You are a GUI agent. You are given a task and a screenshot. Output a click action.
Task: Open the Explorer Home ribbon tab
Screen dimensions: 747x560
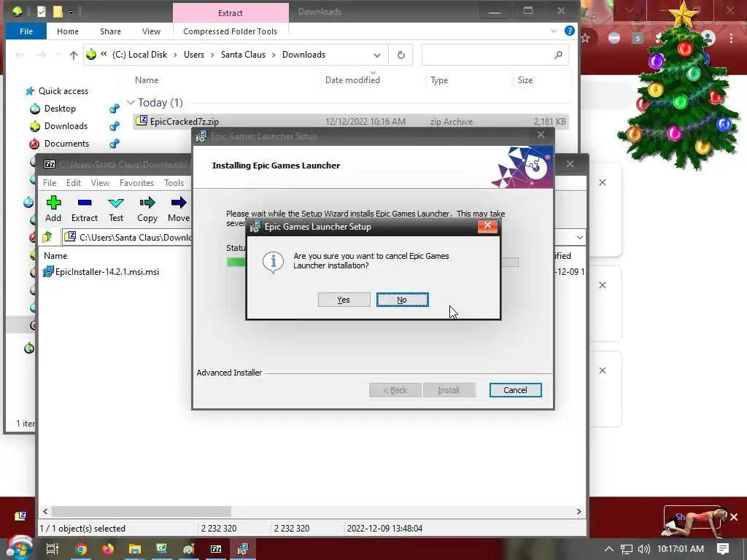coord(68,31)
